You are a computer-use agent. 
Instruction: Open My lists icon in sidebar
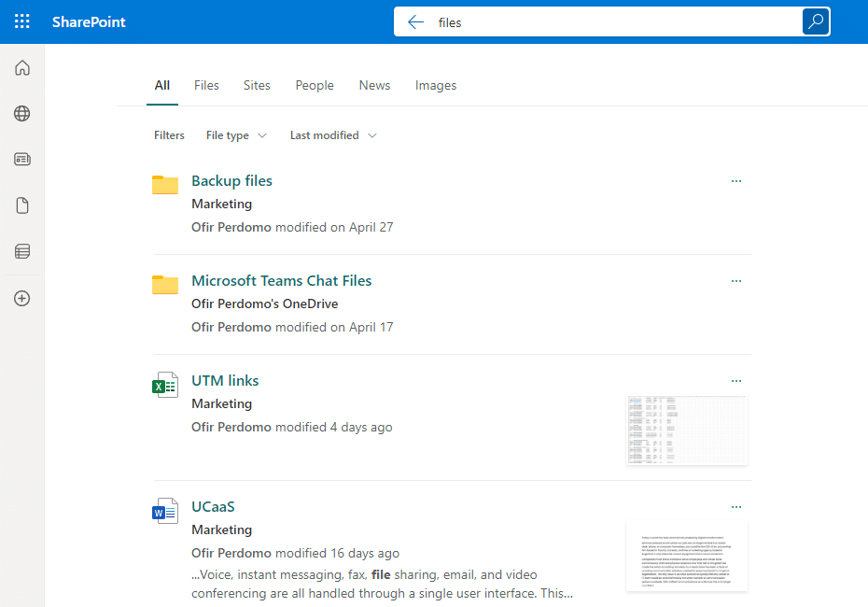coord(22,251)
